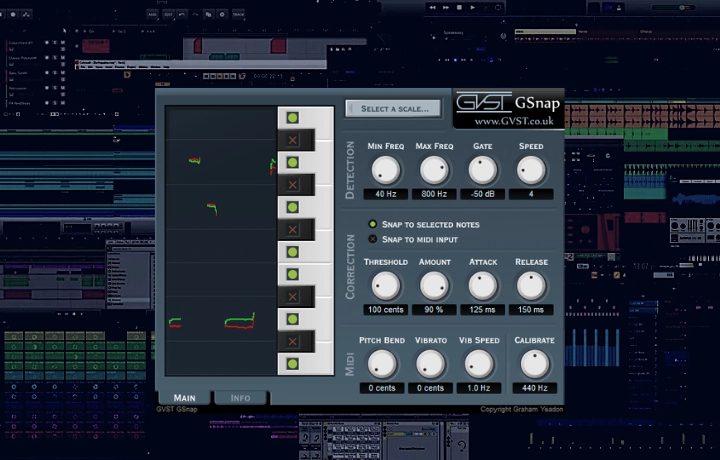Mute the Classic Polysynth background track
Viewport: 720px width, 460px height.
point(62,58)
